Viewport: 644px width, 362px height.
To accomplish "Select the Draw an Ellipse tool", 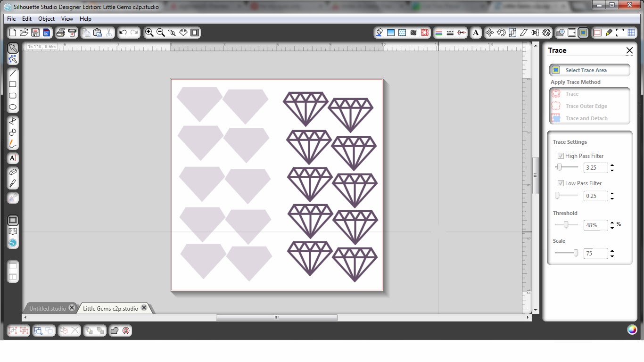I will (x=13, y=107).
